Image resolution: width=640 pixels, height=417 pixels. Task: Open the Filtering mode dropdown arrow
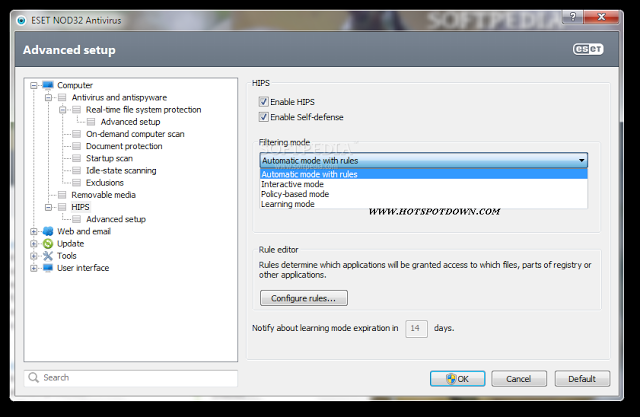click(x=582, y=160)
